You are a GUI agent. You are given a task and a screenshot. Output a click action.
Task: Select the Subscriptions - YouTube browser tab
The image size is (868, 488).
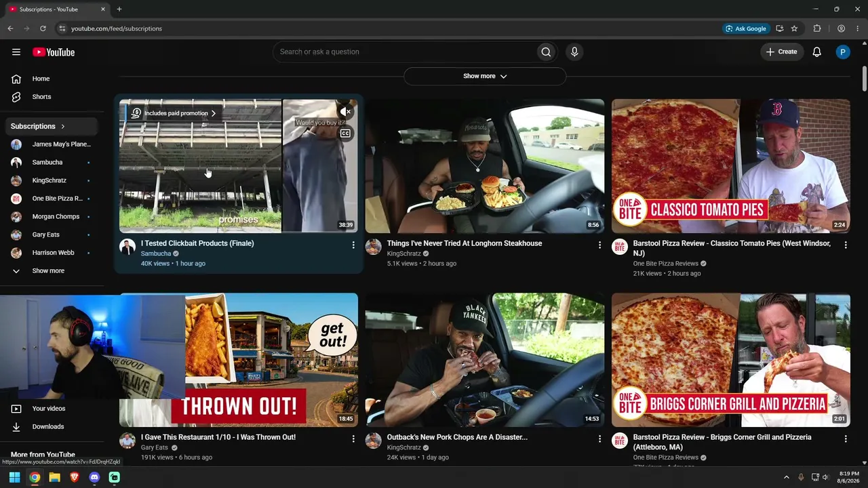(58, 9)
